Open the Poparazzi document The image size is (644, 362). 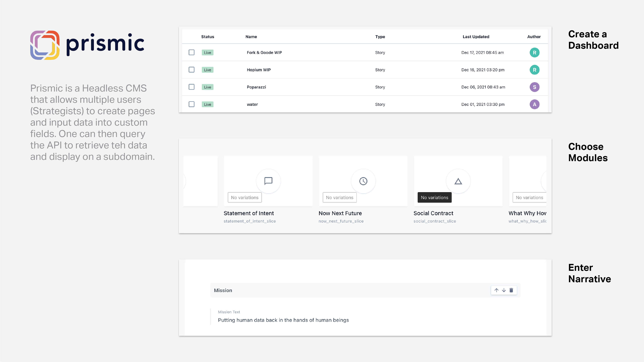[256, 87]
